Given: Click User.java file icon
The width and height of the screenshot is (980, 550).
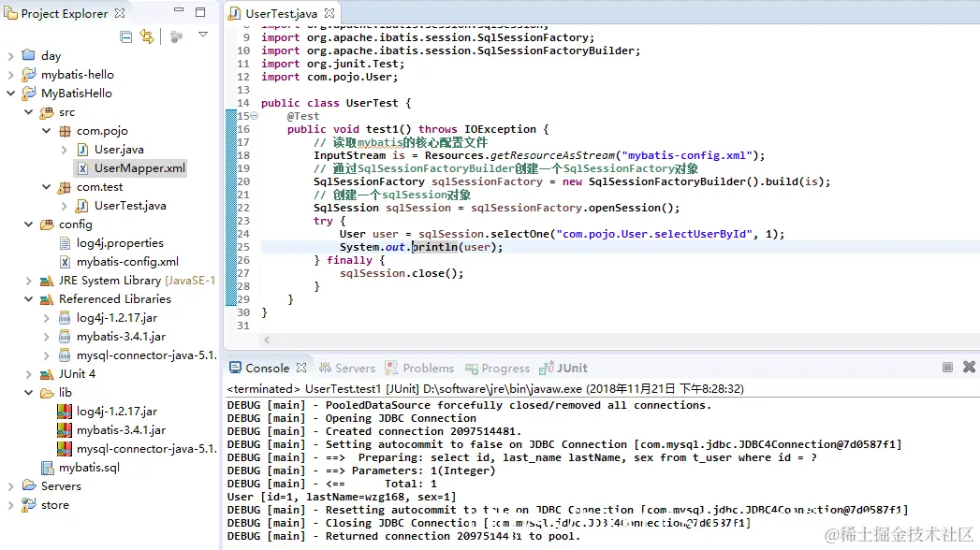Looking at the screenshot, I should [x=82, y=150].
